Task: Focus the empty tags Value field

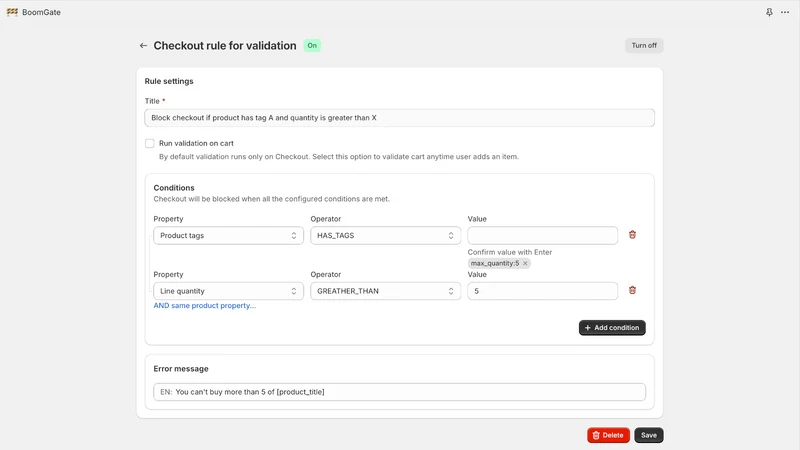Action: point(542,235)
